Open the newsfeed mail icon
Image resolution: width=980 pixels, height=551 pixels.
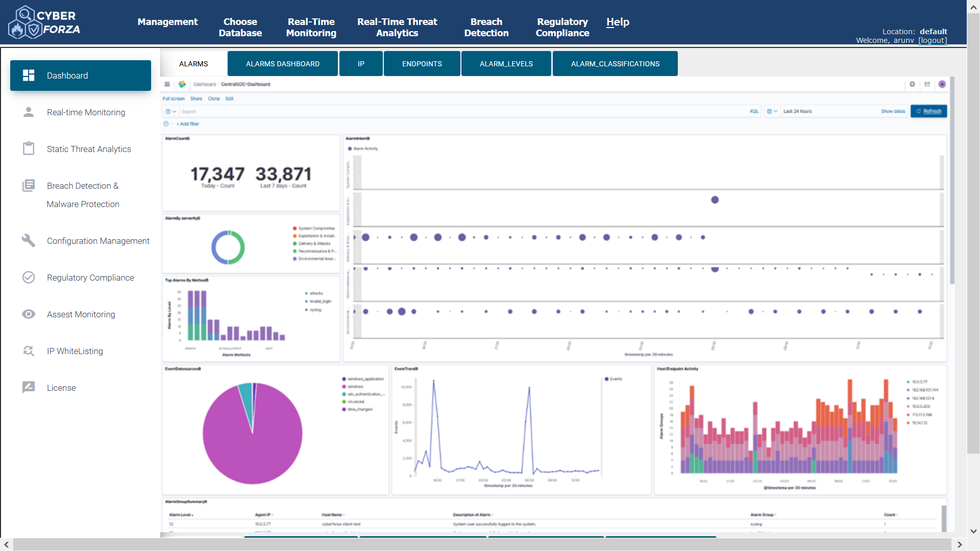(x=927, y=84)
